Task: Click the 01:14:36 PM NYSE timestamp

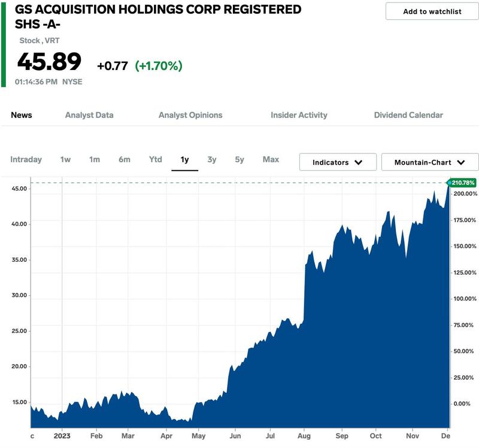Action: coord(48,82)
